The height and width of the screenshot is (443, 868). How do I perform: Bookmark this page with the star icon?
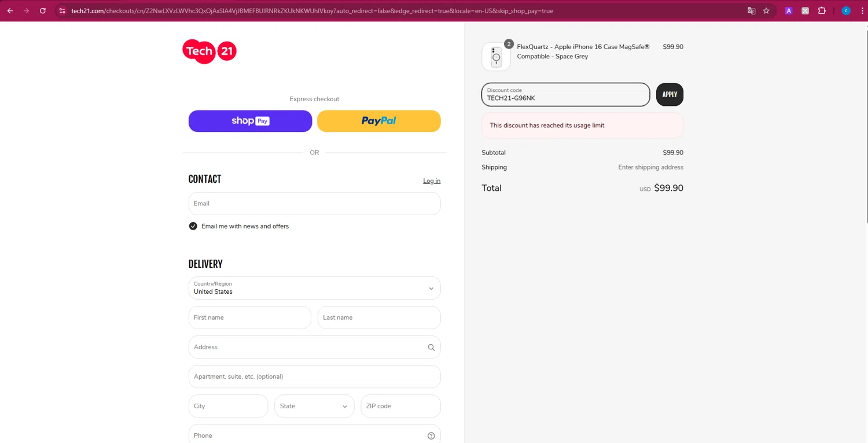766,10
